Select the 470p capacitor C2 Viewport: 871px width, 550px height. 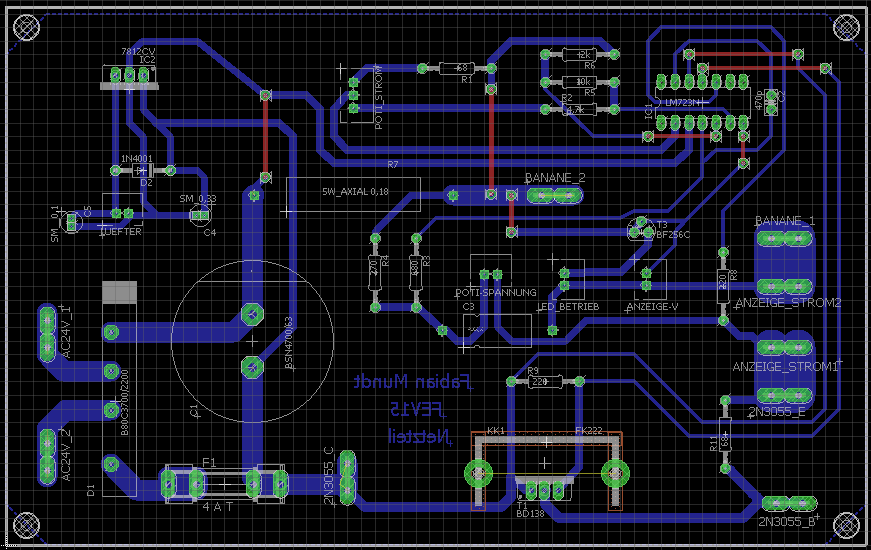click(x=771, y=103)
